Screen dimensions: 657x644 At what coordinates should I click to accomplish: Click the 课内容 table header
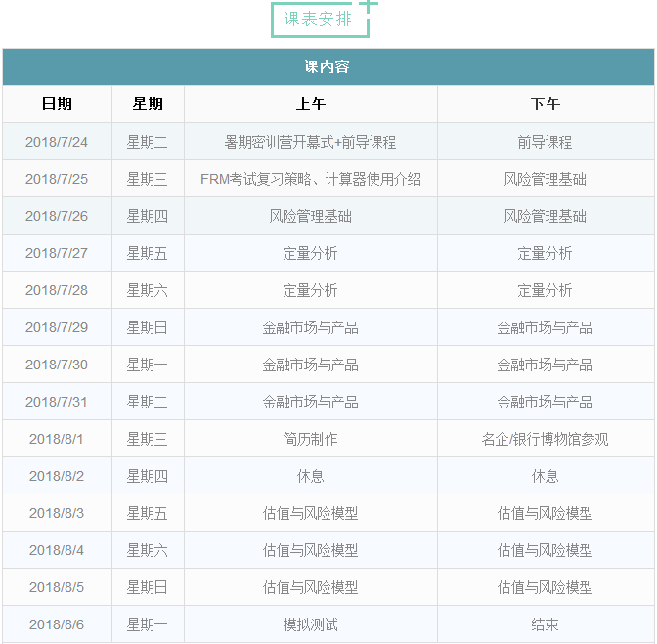(x=327, y=66)
